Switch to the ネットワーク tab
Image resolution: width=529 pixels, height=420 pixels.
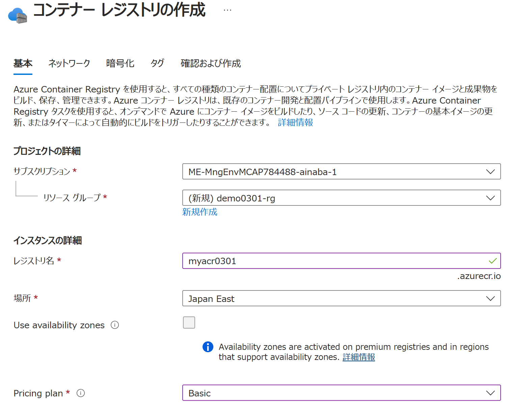point(69,63)
